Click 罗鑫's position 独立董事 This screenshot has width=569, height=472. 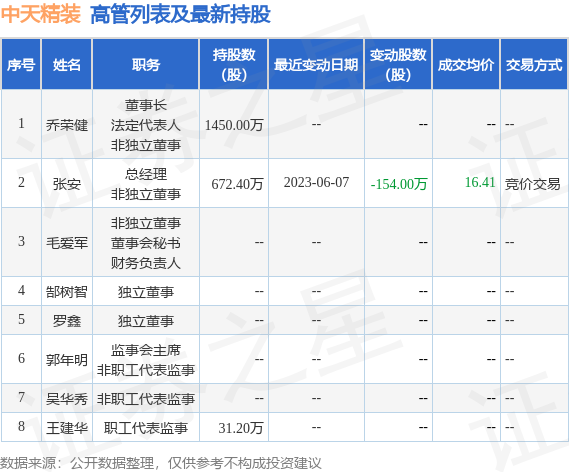(x=146, y=321)
